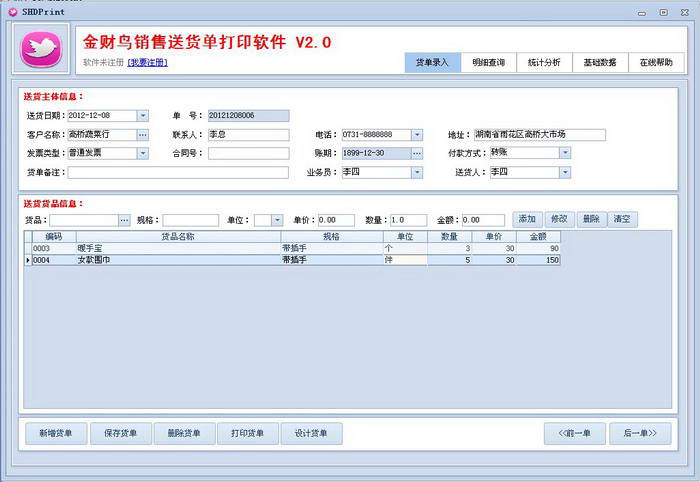Click the 地址 input field
The width and height of the screenshot is (700, 482).
tap(540, 135)
